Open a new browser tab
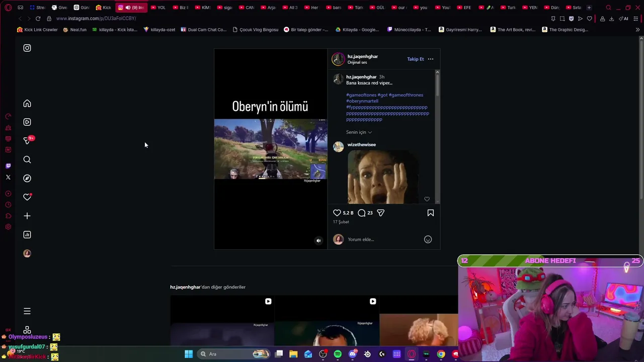This screenshot has width=644, height=362. [589, 8]
